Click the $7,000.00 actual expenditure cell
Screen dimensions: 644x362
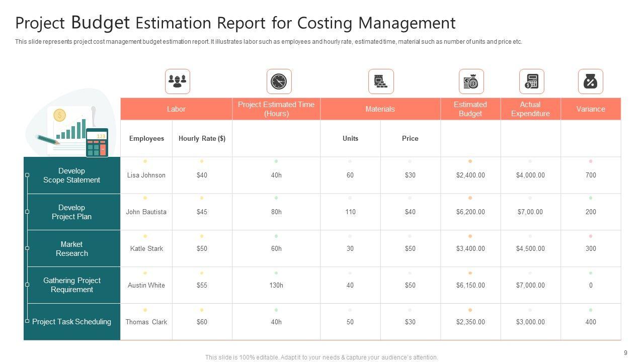pyautogui.click(x=530, y=285)
